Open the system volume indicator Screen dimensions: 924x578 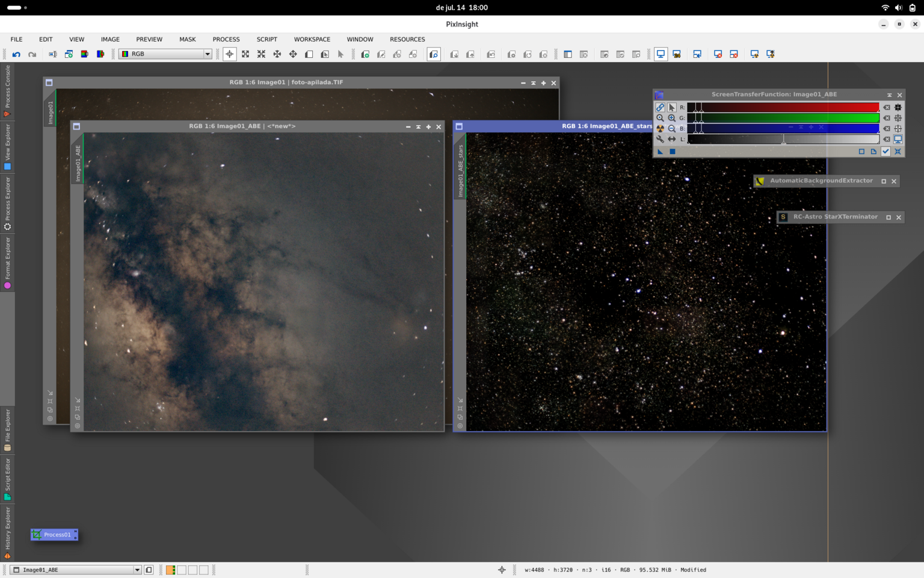tap(899, 8)
